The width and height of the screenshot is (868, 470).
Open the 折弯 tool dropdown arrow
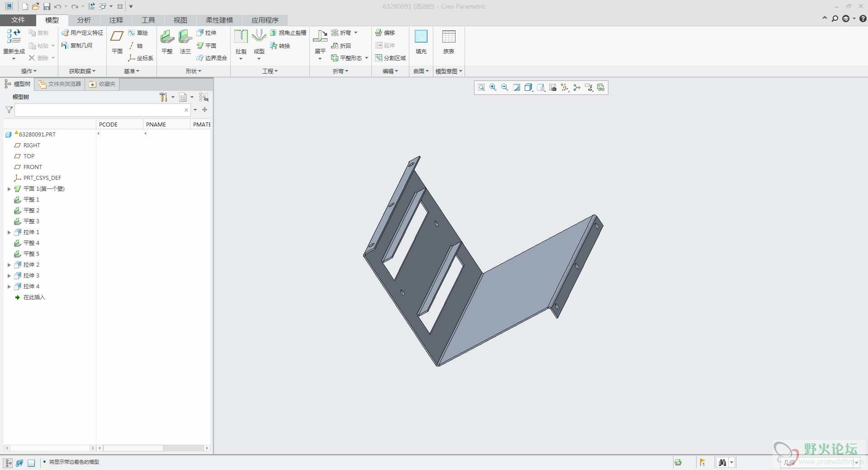click(356, 33)
